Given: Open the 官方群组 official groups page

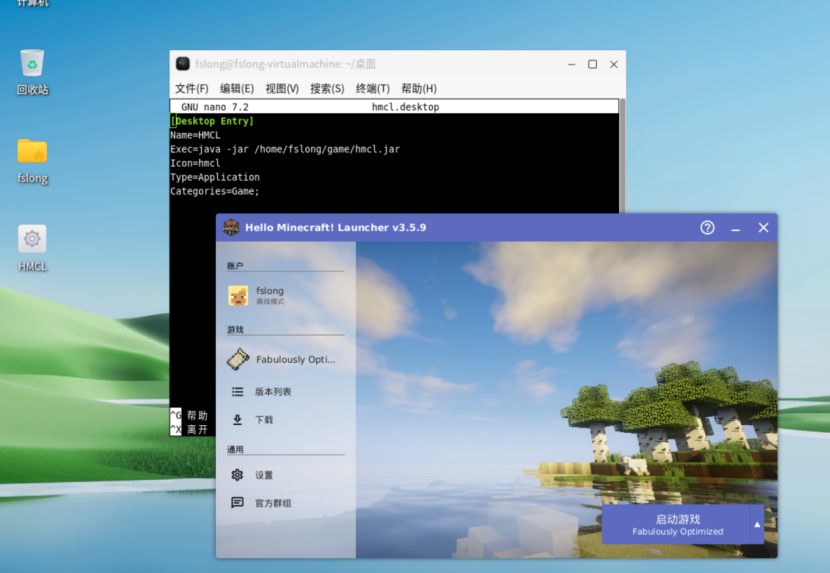Looking at the screenshot, I should tap(286, 503).
